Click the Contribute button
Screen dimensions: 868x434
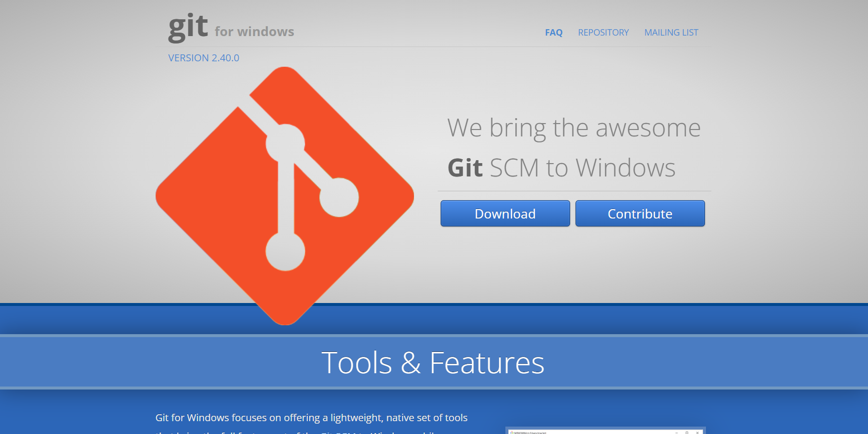640,214
